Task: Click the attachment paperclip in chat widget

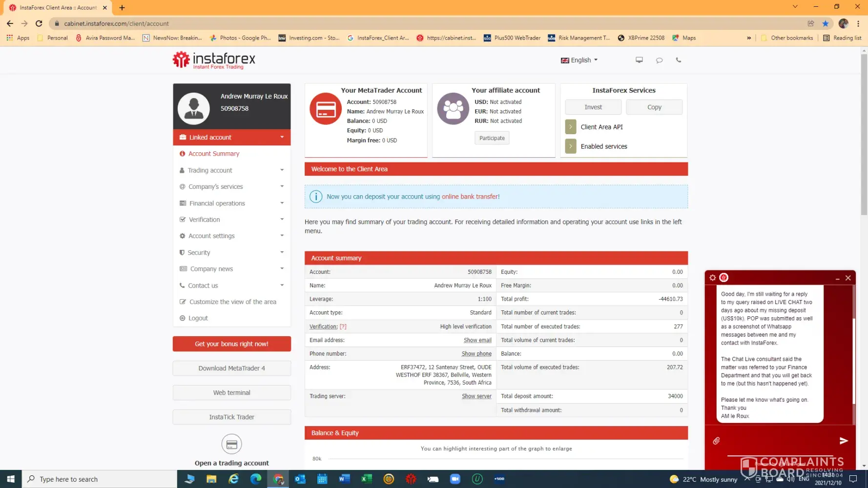Action: tap(716, 441)
